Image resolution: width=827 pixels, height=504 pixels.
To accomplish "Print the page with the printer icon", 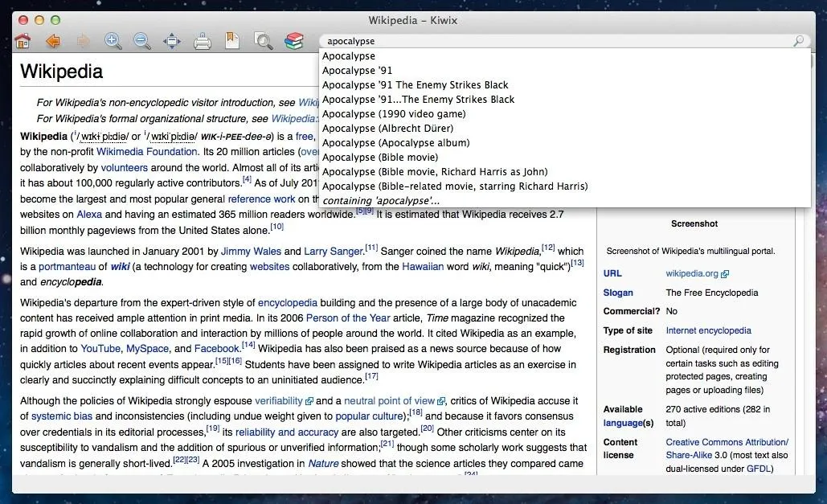I will click(203, 41).
